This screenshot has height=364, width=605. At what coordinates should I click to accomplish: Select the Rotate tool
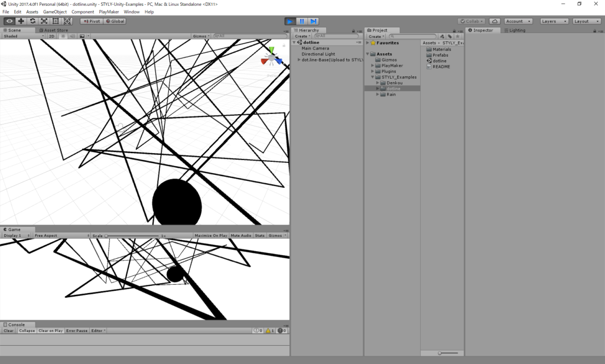32,21
